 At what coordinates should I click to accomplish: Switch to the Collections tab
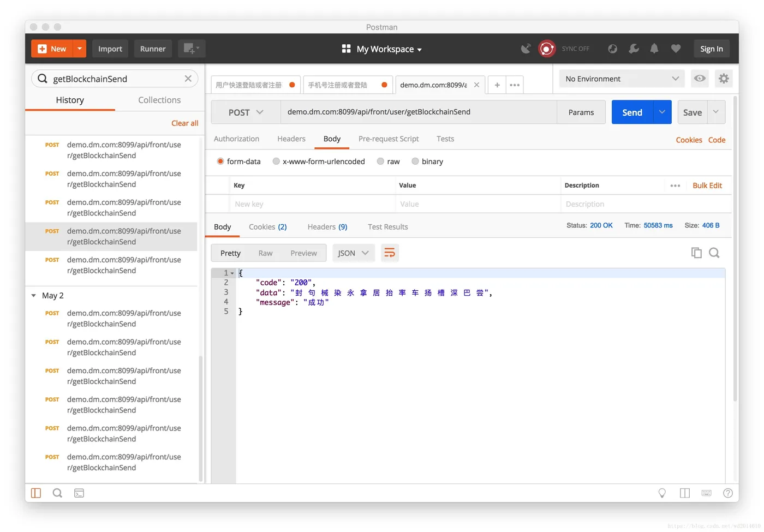[159, 100]
